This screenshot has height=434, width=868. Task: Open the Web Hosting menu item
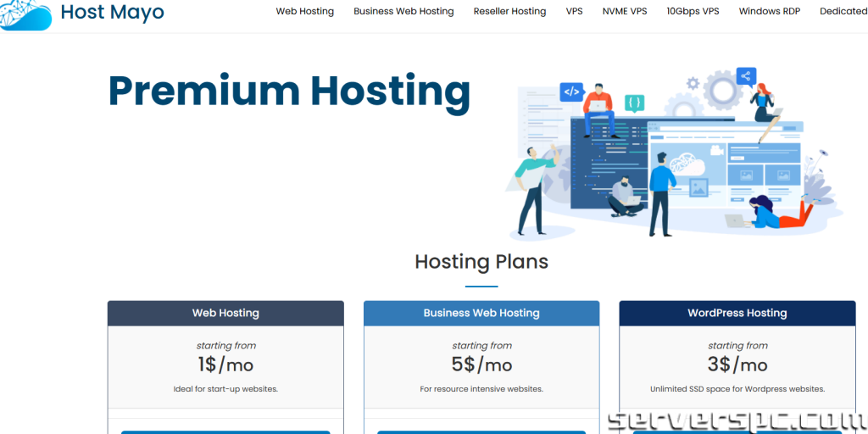pos(304,12)
